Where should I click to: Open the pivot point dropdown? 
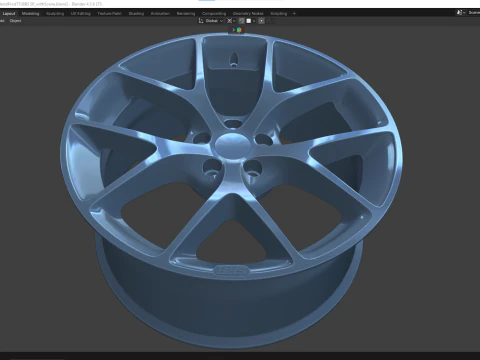(231, 21)
